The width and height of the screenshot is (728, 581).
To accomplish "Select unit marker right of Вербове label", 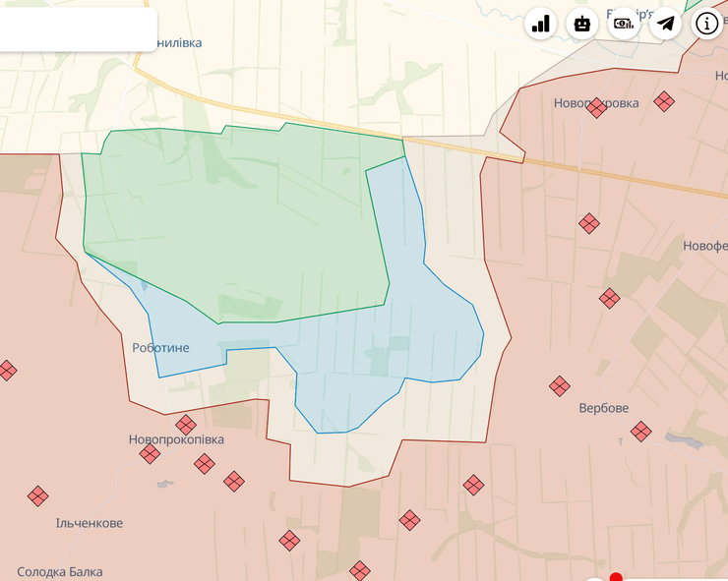I will [641, 431].
